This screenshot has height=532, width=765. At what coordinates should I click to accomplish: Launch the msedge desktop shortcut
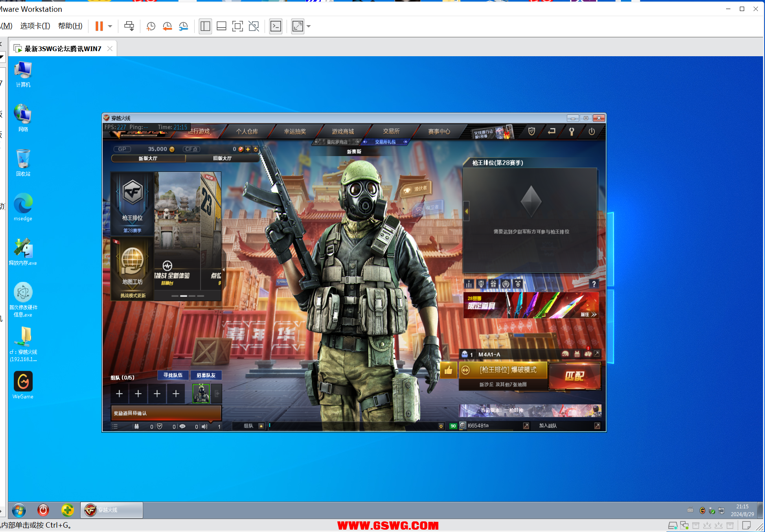coord(23,207)
